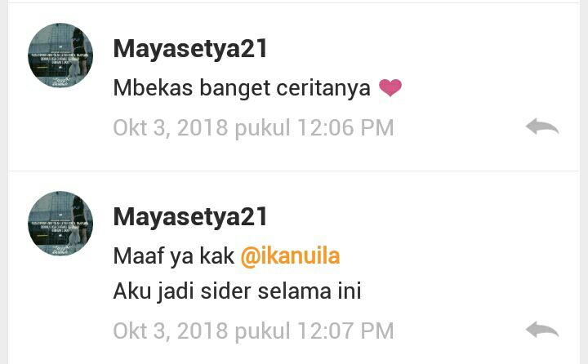Click the 'Okt 3, 2018 pukul 12:06 PM' timestamp

tap(253, 128)
